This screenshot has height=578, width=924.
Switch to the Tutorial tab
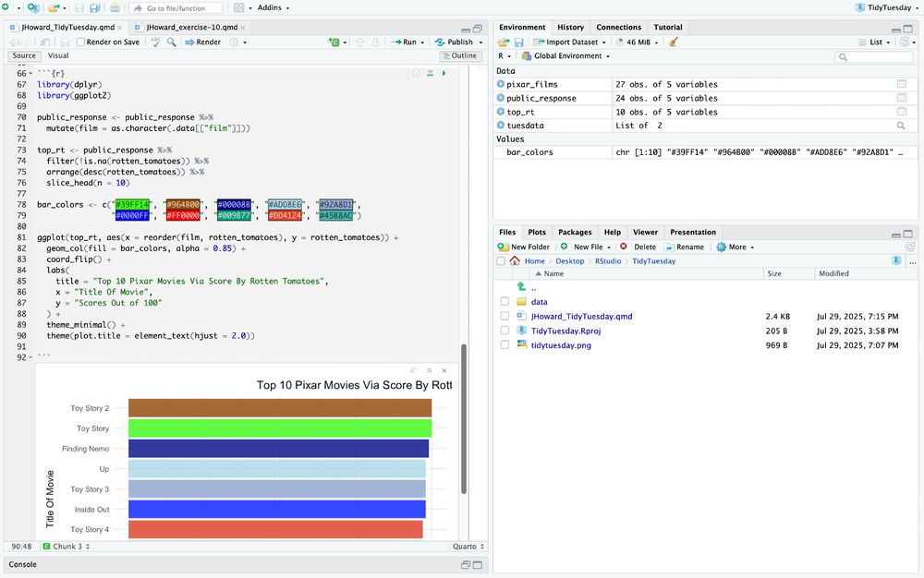click(x=668, y=27)
